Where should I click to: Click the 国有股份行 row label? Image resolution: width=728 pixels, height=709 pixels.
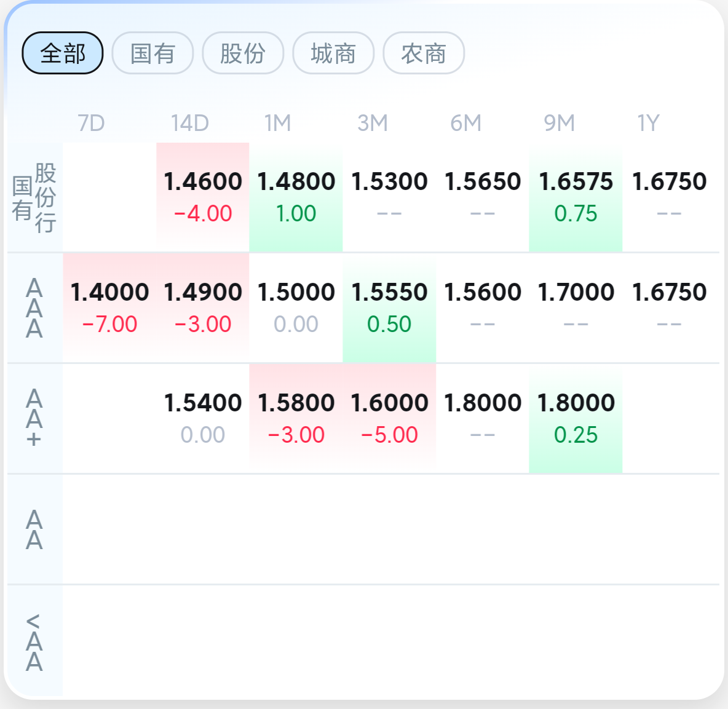point(34,197)
